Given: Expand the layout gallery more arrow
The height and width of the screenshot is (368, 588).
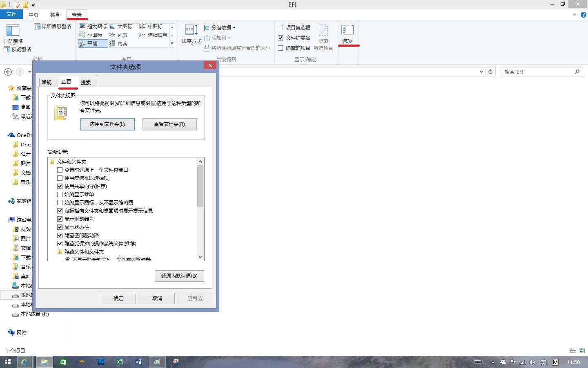Looking at the screenshot, I should click(172, 43).
